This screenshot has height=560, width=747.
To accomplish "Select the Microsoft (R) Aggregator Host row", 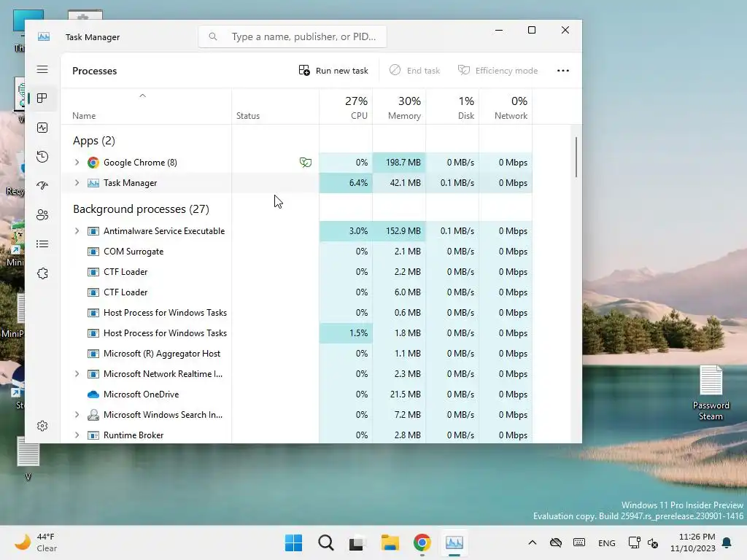I will 296,354.
